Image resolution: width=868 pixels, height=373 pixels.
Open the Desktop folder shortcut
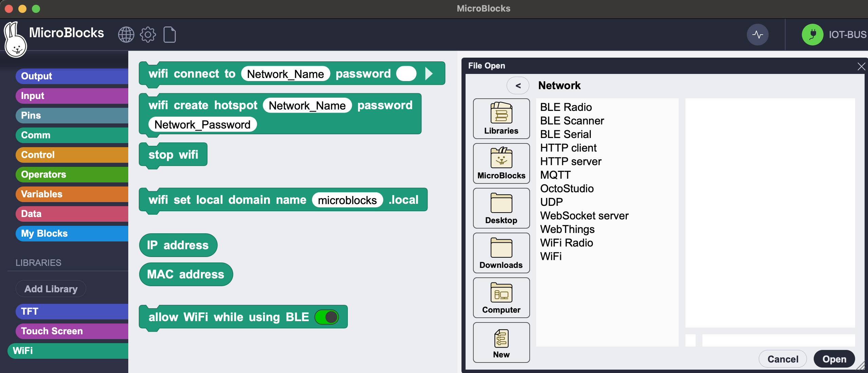coord(501,208)
